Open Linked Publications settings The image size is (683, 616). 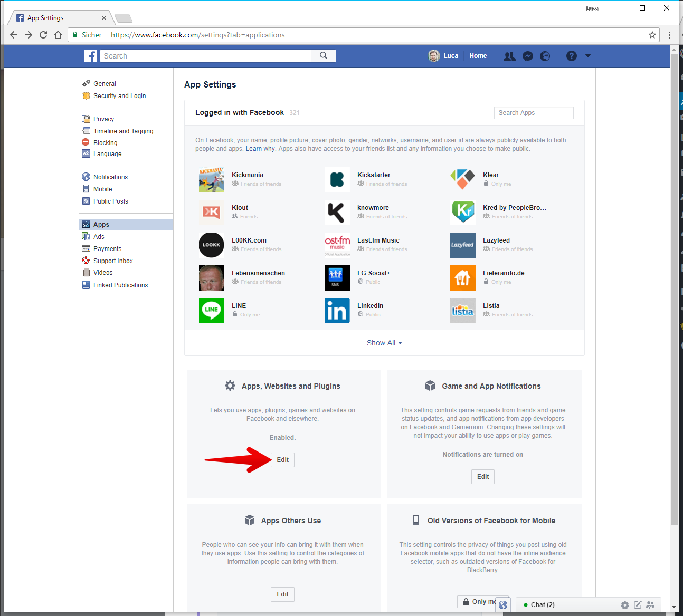pos(120,285)
